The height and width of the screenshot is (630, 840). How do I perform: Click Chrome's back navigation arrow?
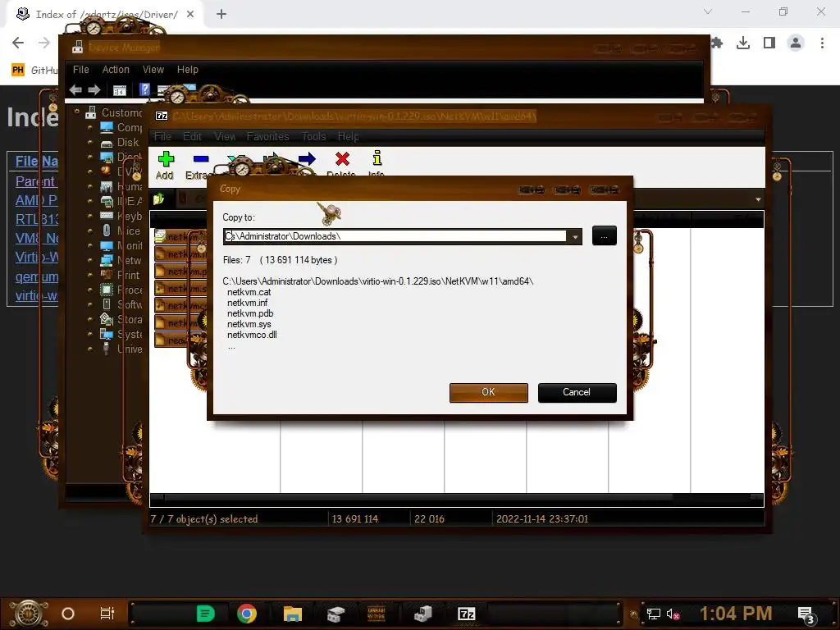(x=18, y=43)
